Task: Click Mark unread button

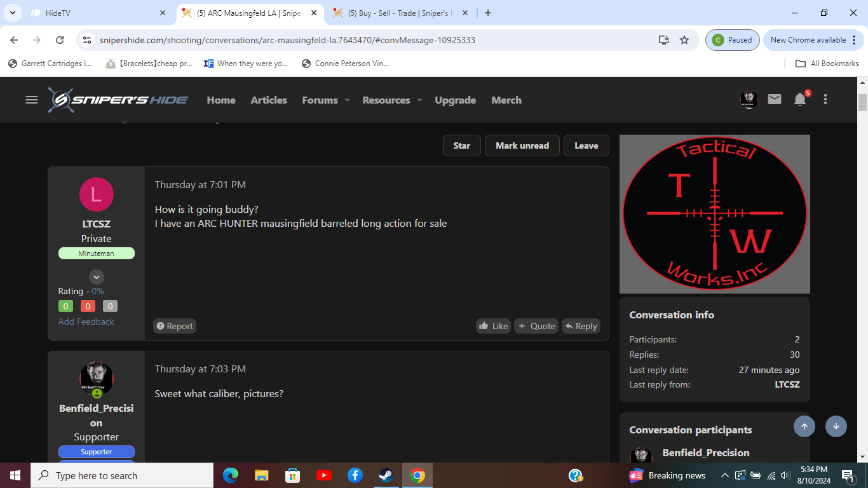Action: pos(522,146)
